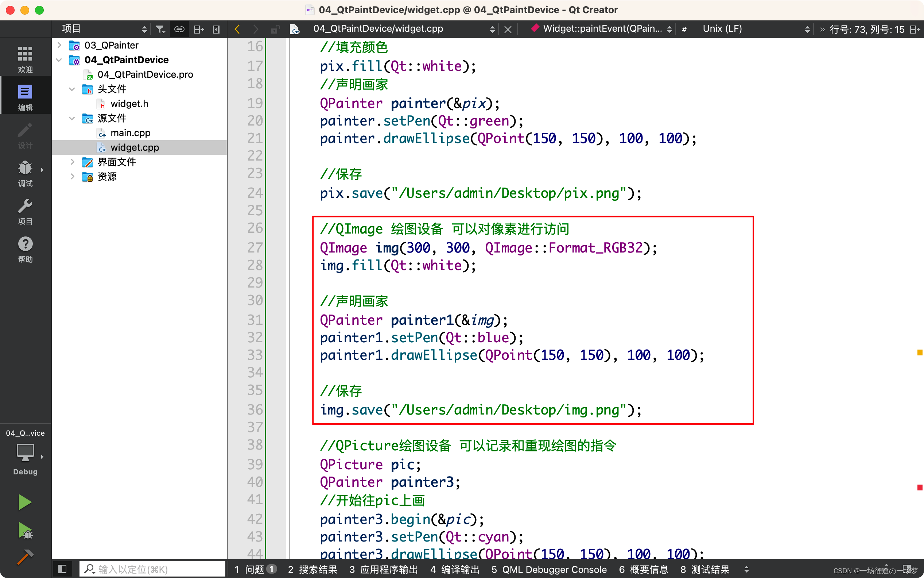The width and height of the screenshot is (924, 578).
Task: Open the 问题 issues output pane
Action: coord(255,569)
